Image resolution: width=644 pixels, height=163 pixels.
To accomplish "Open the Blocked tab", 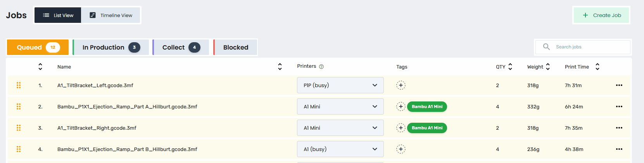I will (235, 47).
